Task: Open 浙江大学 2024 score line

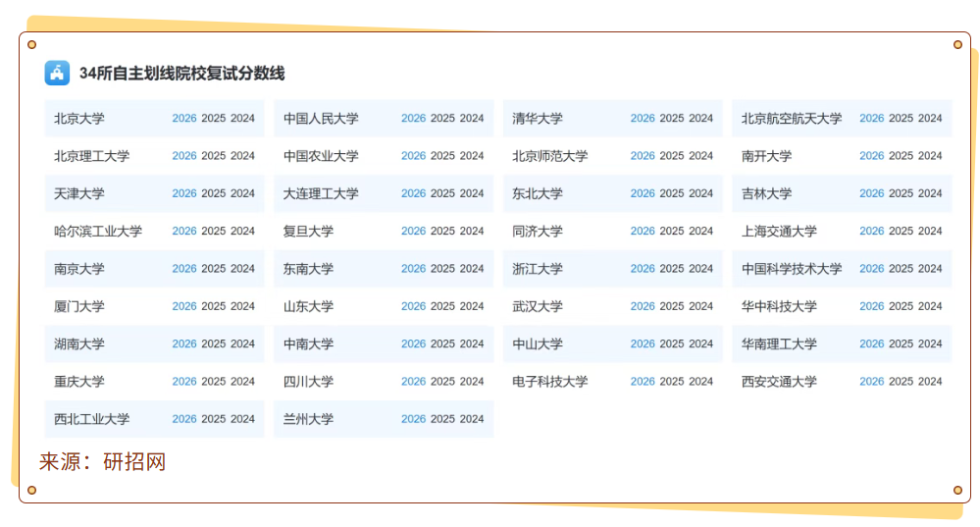Action: tap(700, 268)
